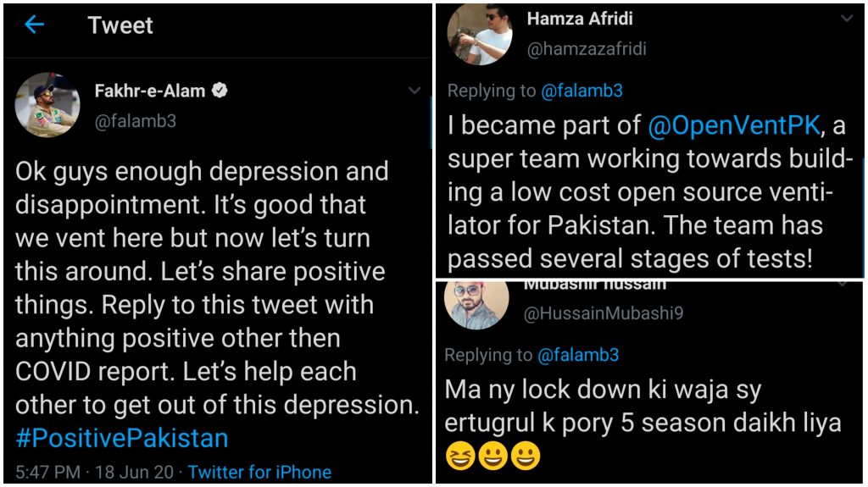
Task: Open the @falamb3 handle under Fakhr-e-Alam
Action: coord(136,121)
